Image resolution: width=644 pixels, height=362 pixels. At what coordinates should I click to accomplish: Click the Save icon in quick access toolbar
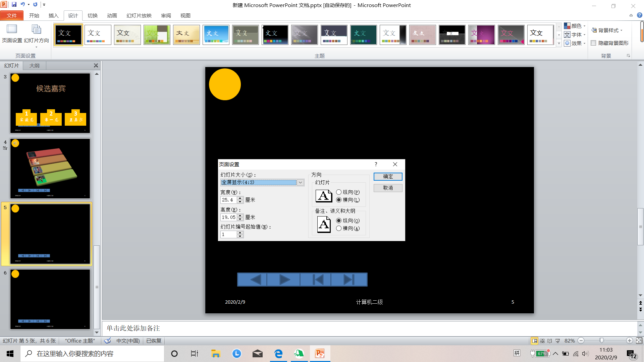click(14, 5)
